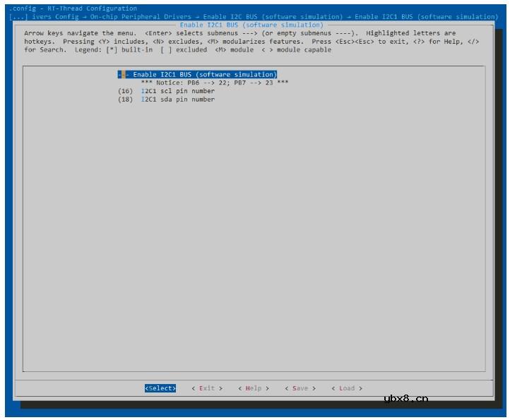Click the 'ivers Config' breadcrumb segment

(56, 17)
